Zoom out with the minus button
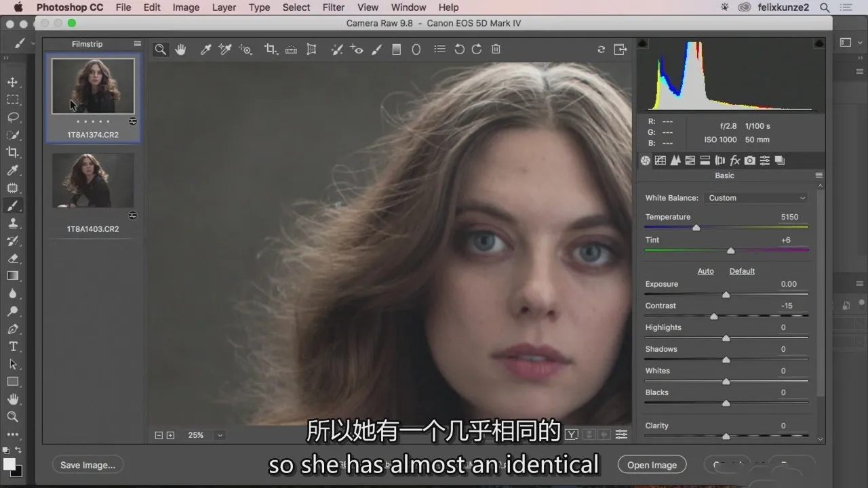 (x=159, y=435)
